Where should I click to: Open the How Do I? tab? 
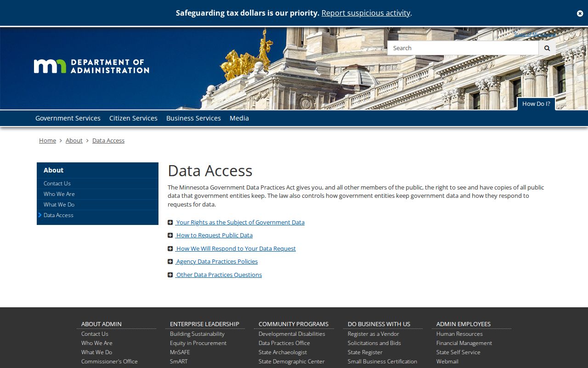536,104
